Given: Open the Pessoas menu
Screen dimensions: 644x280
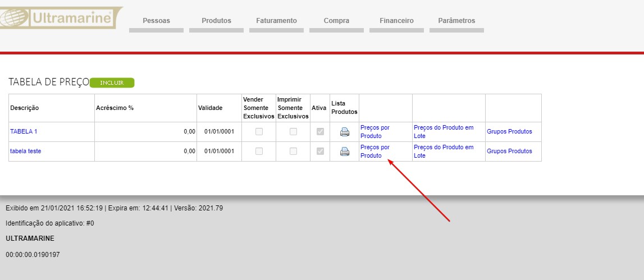Looking at the screenshot, I should 156,21.
